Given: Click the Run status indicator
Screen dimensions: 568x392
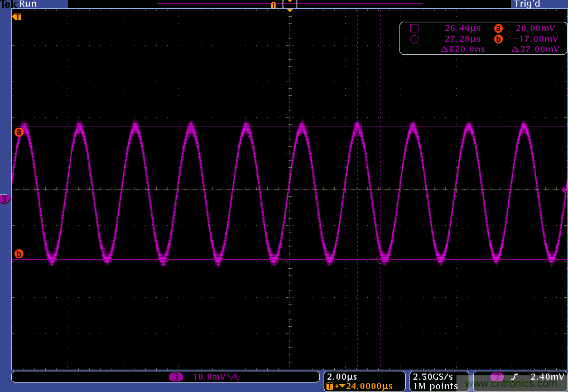Looking at the screenshot, I should point(28,4).
